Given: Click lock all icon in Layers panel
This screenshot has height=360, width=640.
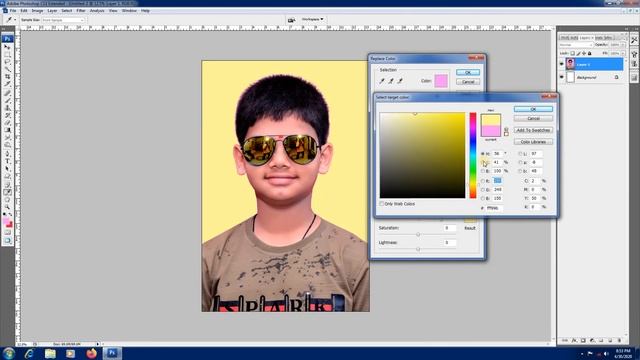Looking at the screenshot, I should (589, 53).
